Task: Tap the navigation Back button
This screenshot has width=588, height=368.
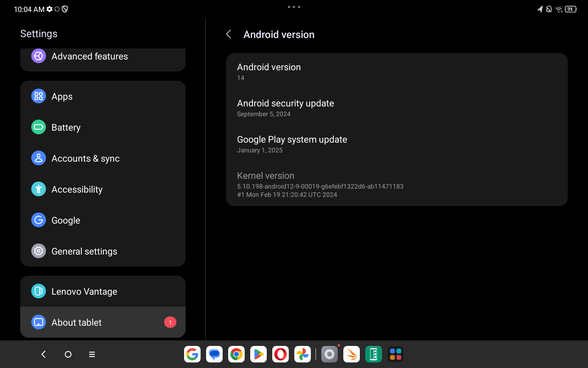Action: tap(43, 354)
